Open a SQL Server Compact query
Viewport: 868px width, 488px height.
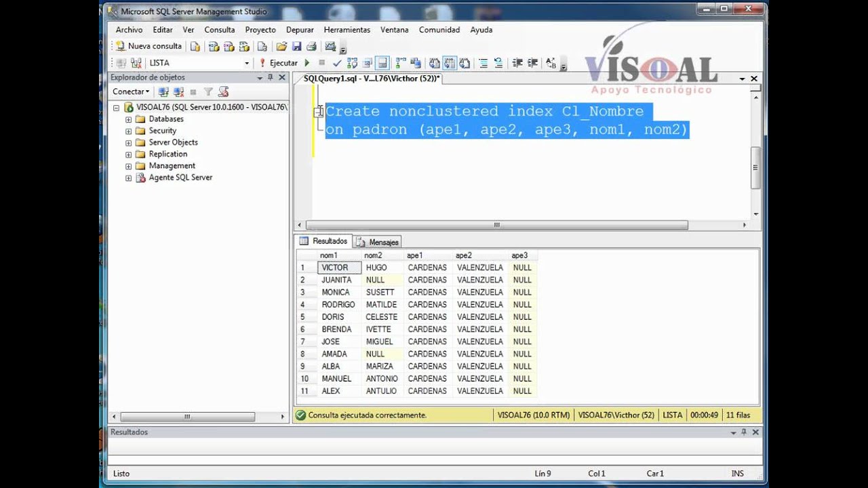click(x=262, y=46)
